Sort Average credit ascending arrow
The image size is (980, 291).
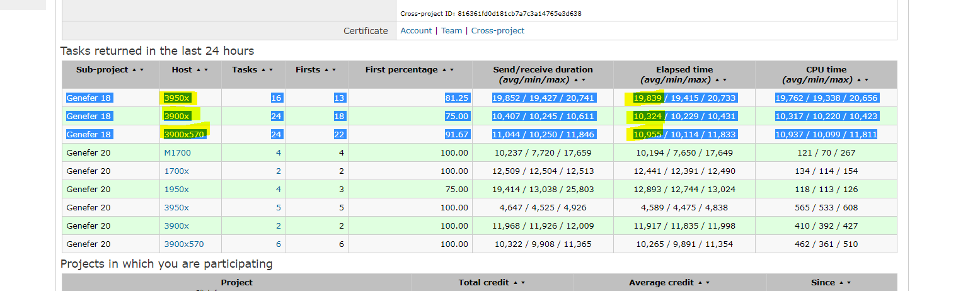point(700,283)
